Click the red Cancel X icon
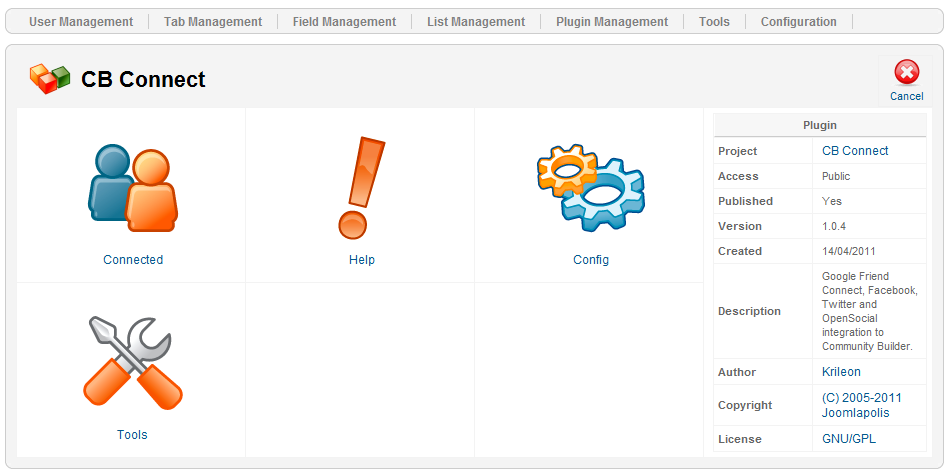The width and height of the screenshot is (946, 471). pyautogui.click(x=906, y=73)
